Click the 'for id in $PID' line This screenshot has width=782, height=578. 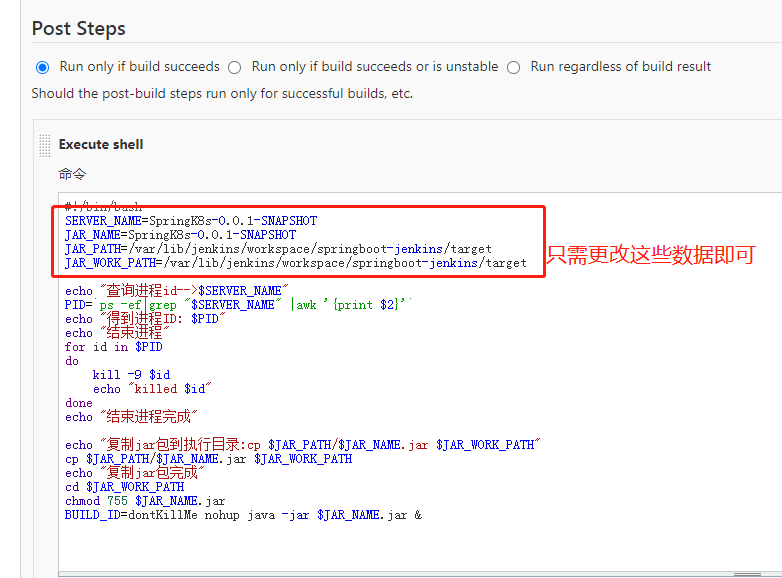pyautogui.click(x=113, y=346)
